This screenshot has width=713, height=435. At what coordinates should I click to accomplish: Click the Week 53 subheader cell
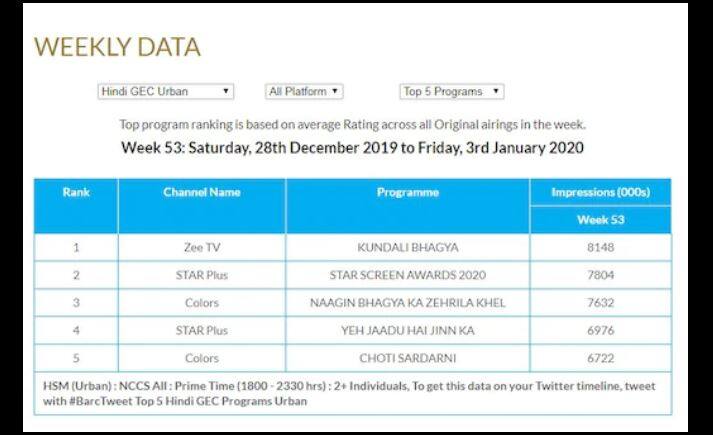pos(600,219)
